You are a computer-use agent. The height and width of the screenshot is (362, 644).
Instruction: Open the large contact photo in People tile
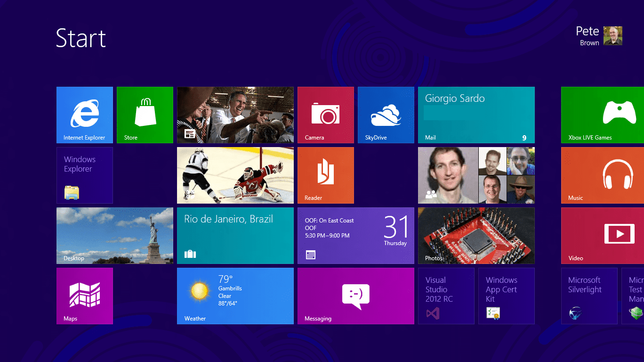pyautogui.click(x=448, y=175)
